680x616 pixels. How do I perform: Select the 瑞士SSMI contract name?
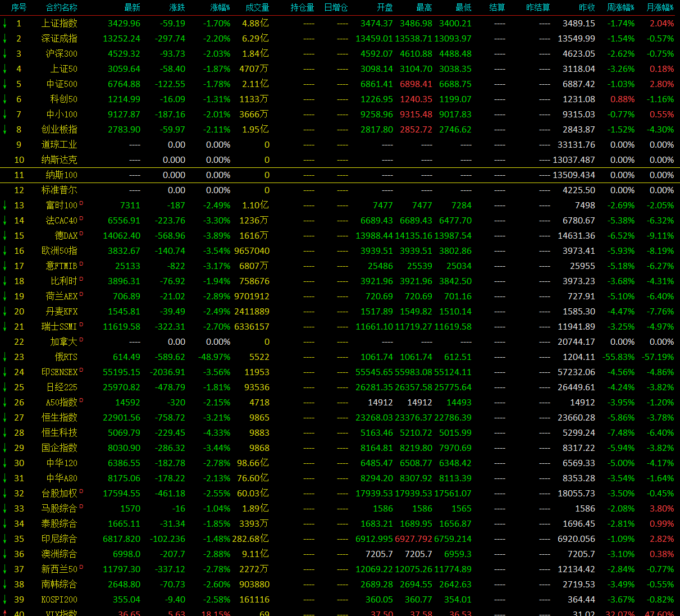click(x=59, y=327)
